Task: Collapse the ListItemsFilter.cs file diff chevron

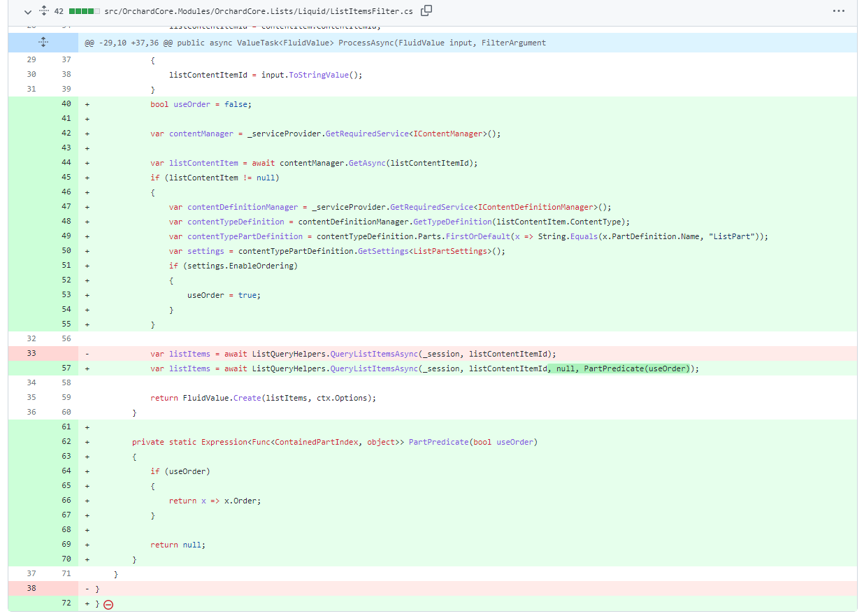Action: pos(28,12)
